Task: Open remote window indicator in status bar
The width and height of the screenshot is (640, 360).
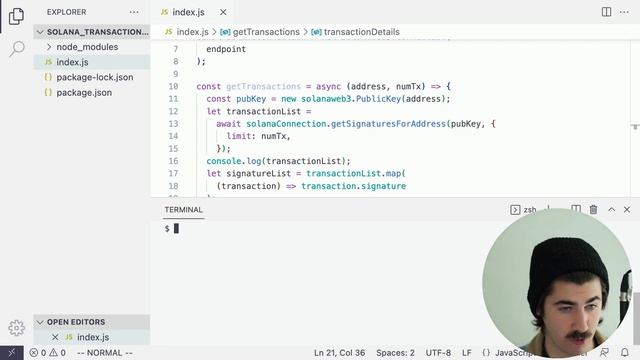Action: [11, 353]
